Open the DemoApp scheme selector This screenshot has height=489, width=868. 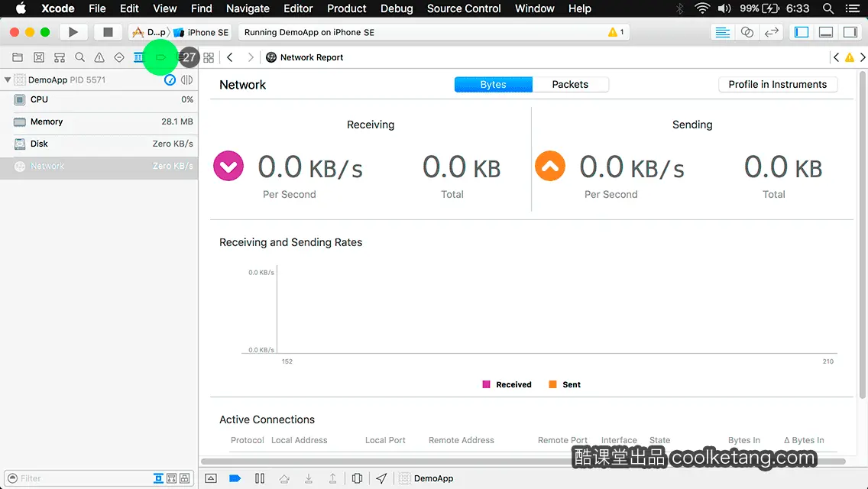[x=150, y=32]
